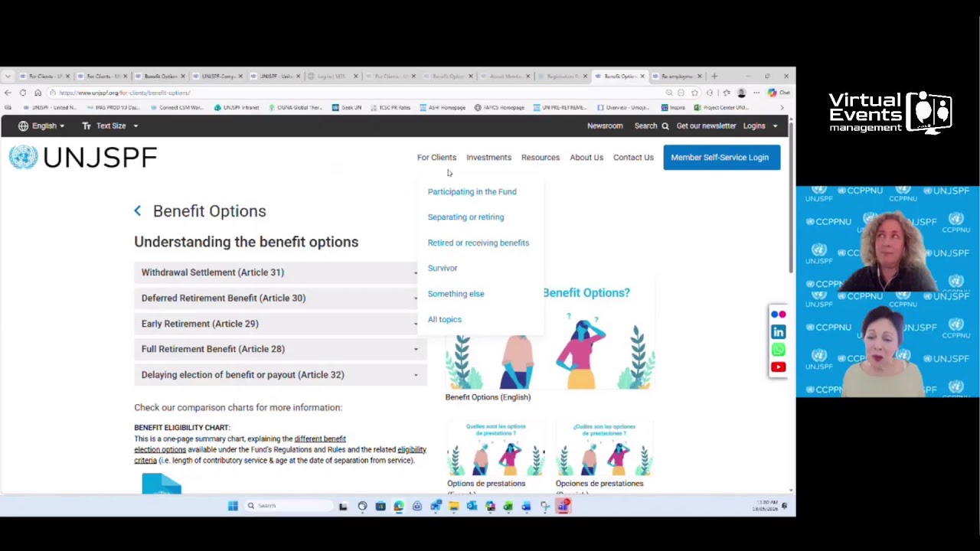This screenshot has height=551, width=980.
Task: Click the blue document icon below eligibility chart
Action: [x=162, y=484]
